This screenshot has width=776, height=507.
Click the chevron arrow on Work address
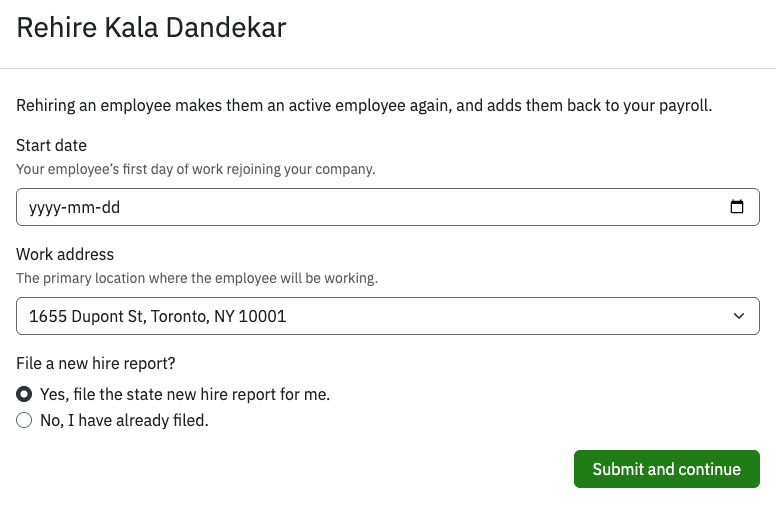coord(739,316)
